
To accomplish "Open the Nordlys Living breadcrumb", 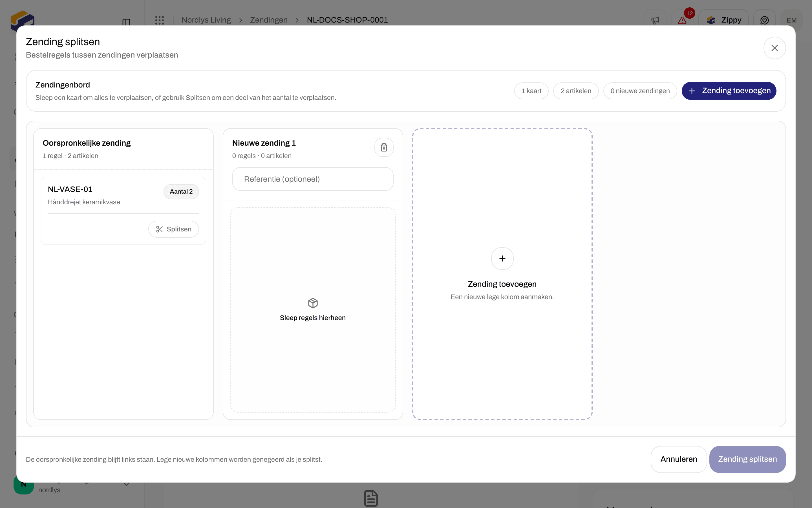I will (206, 20).
